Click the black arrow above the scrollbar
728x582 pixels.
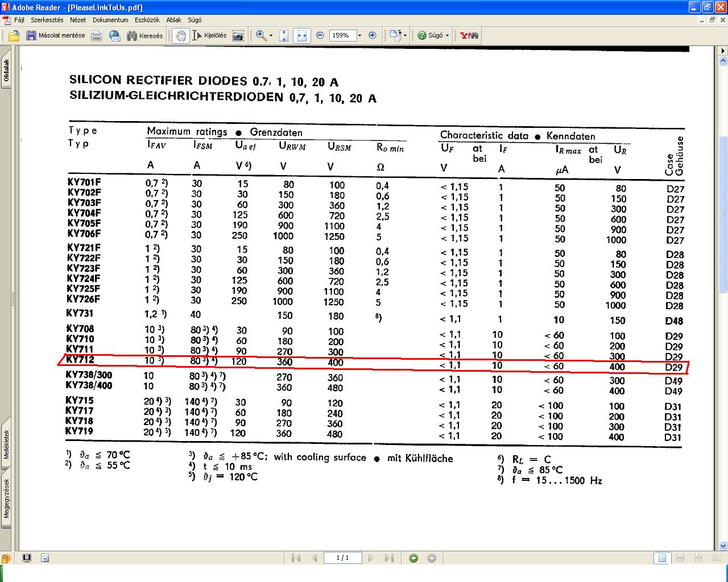723,51
